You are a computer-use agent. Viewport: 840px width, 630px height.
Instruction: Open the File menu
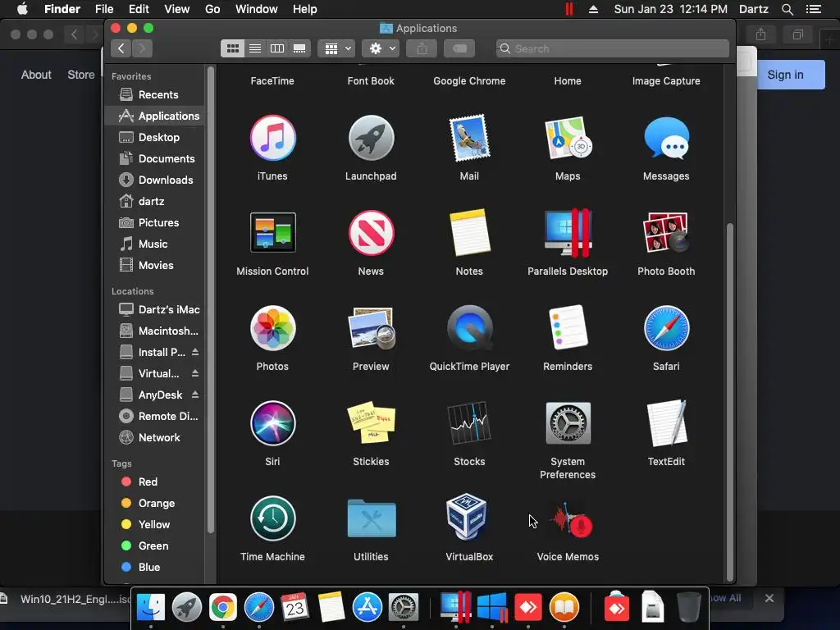[104, 9]
